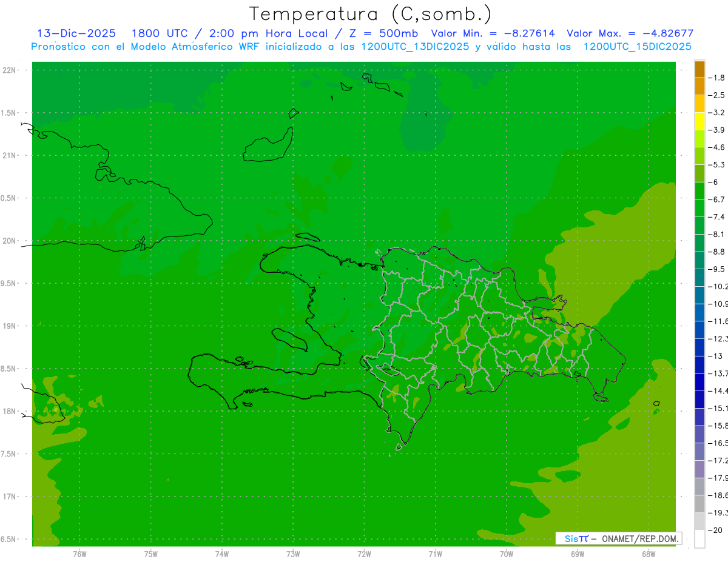Screen dimensions: 728x562
Task: Click the '19N' latitude axis label
Action: click(10, 326)
